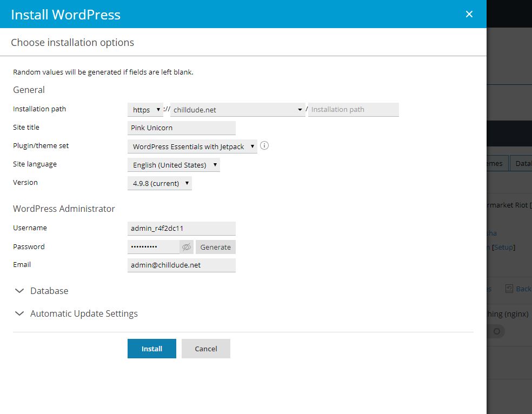Open the https protocol dropdown
Image resolution: width=532 pixels, height=414 pixels.
click(145, 110)
